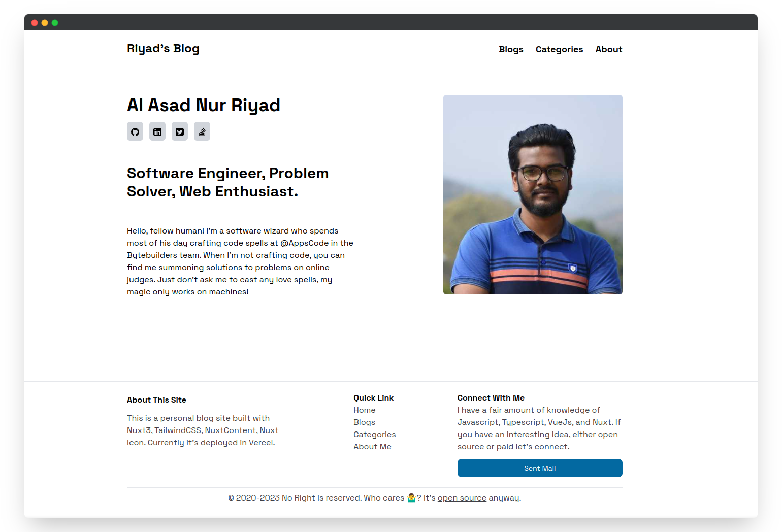
Task: Navigate to the About Me footer link
Action: click(x=372, y=447)
